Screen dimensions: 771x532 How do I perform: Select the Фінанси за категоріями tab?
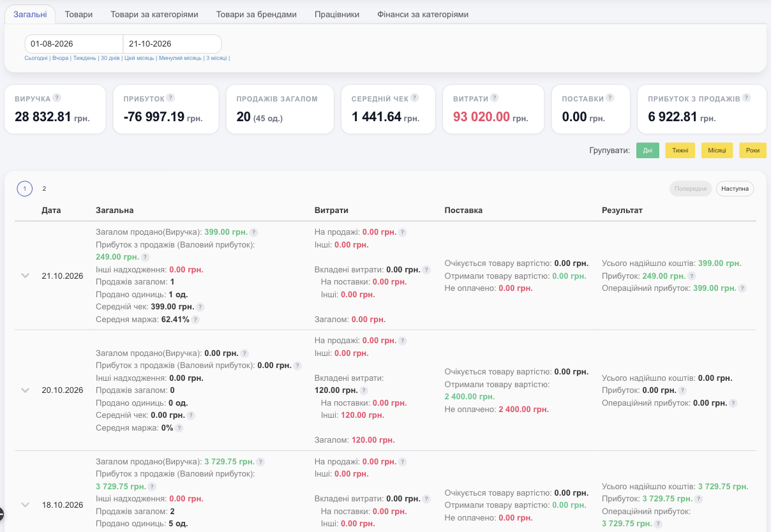[423, 14]
